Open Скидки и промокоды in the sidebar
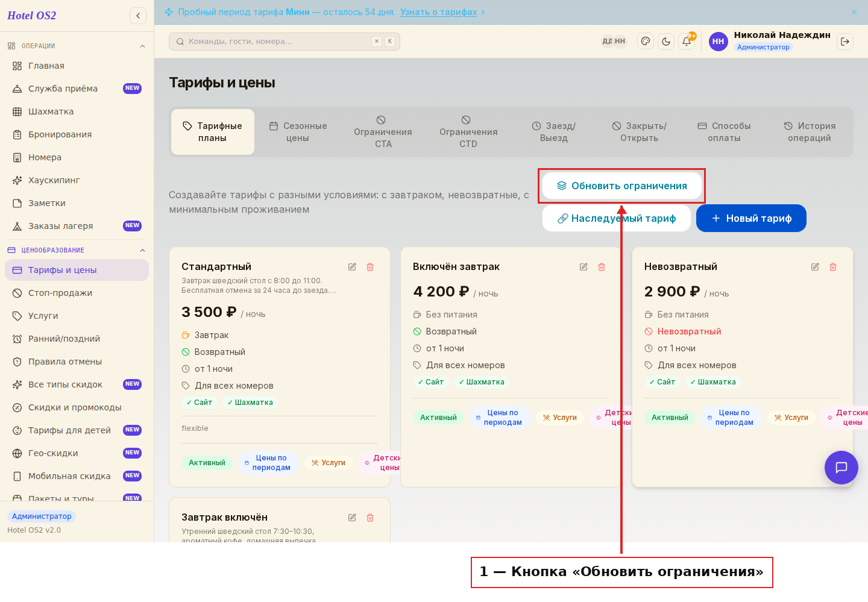868x602 pixels. tap(77, 407)
